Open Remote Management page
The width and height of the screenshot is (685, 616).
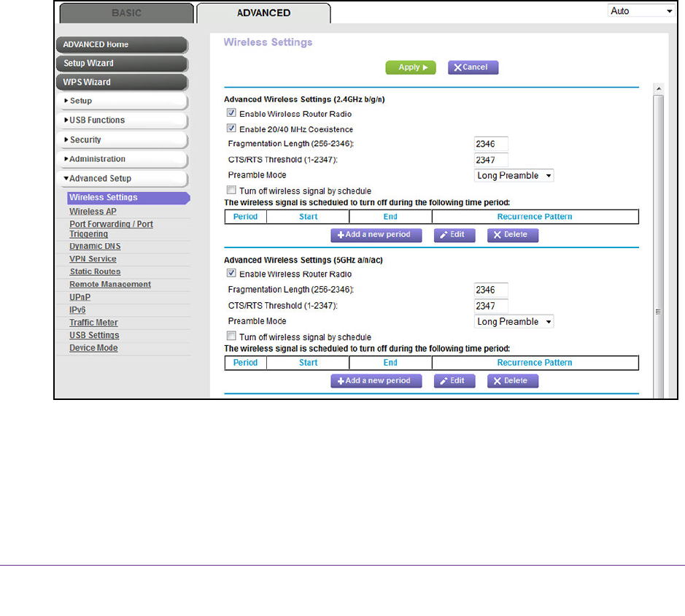(110, 284)
